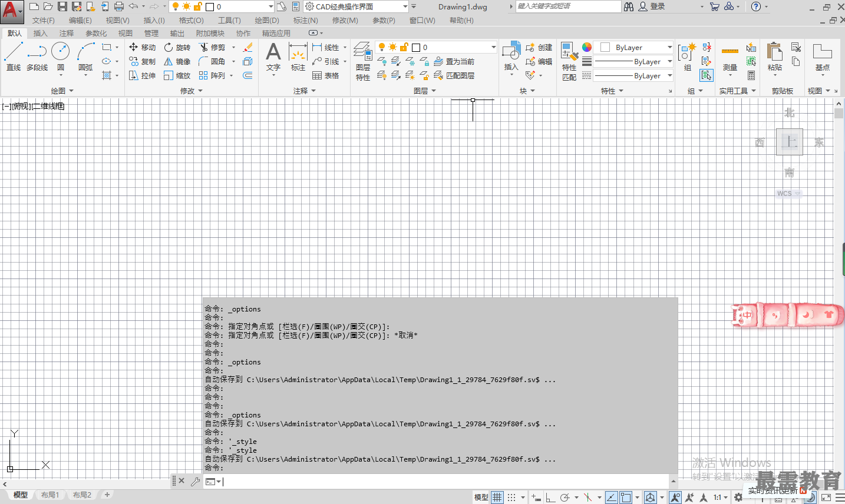The width and height of the screenshot is (845, 504).
Task: Click the command line input field
Action: pyautogui.click(x=445, y=482)
